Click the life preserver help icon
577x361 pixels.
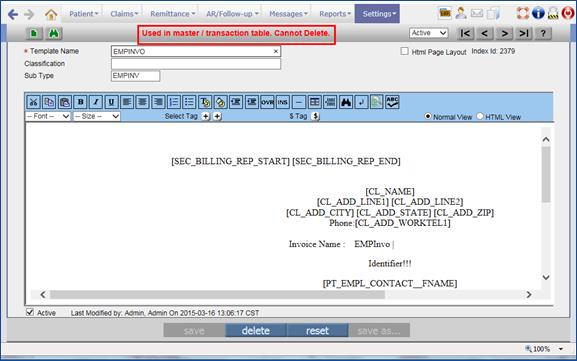click(523, 13)
